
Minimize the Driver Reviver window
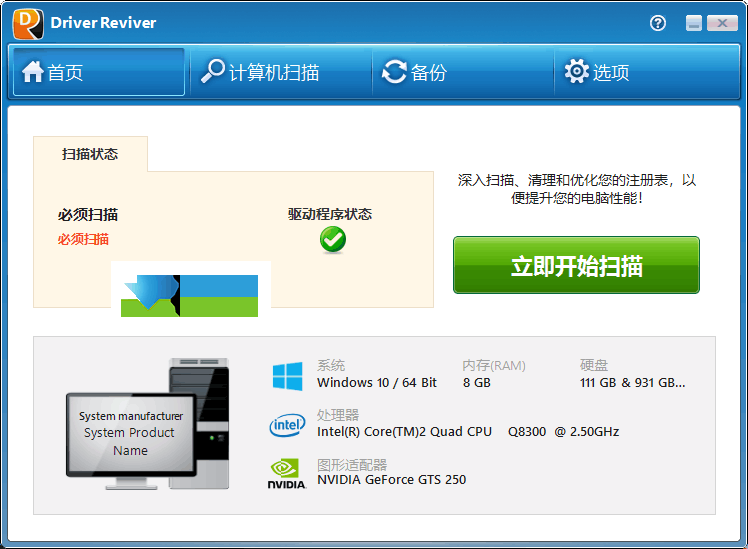[694, 23]
